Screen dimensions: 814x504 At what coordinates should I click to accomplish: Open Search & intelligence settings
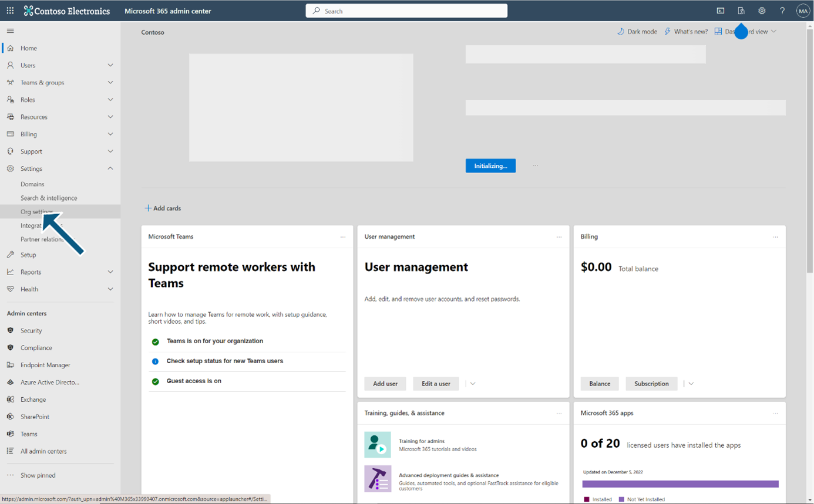coord(49,198)
